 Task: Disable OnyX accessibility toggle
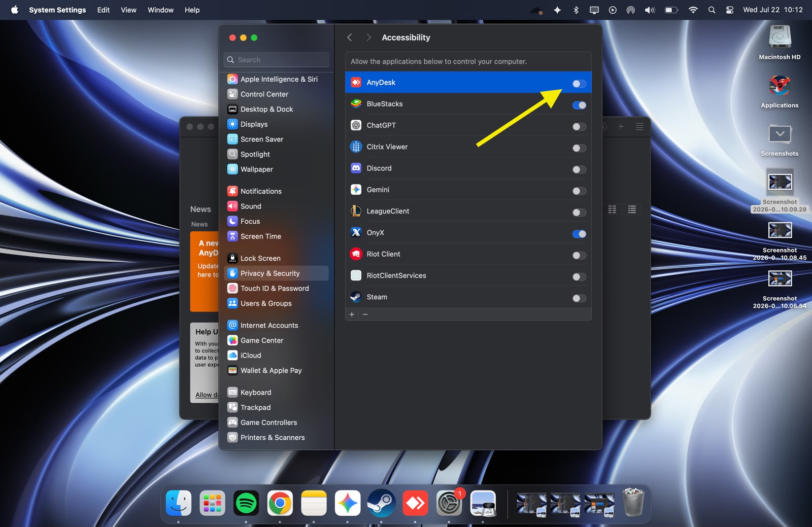coord(579,234)
